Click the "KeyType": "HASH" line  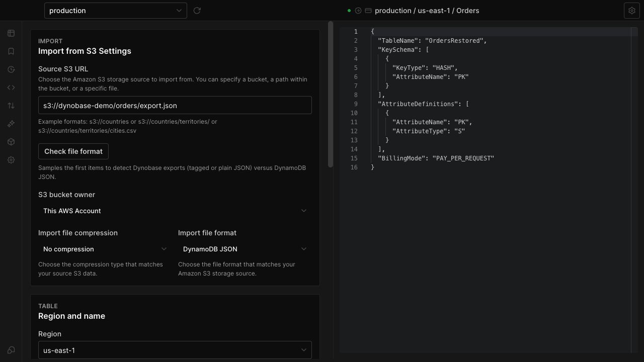click(425, 68)
